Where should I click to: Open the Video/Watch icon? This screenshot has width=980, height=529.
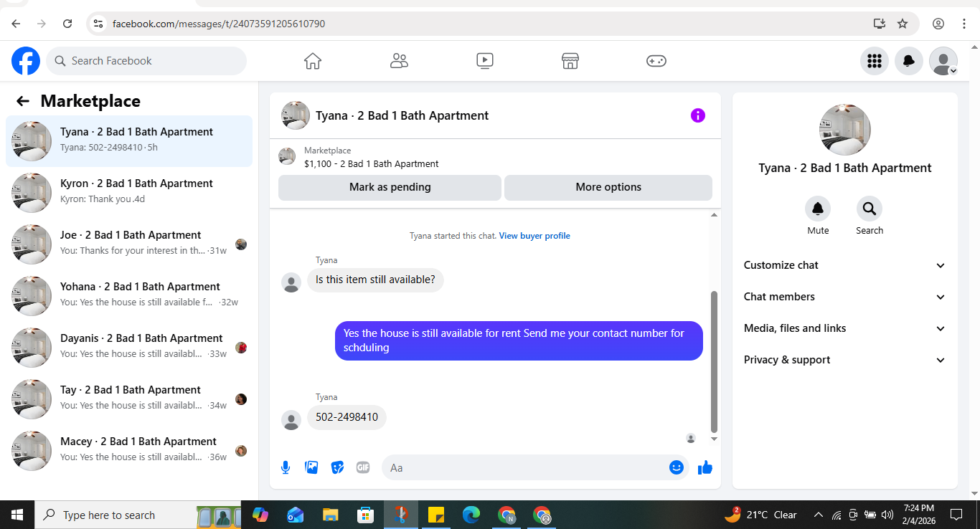pos(485,61)
